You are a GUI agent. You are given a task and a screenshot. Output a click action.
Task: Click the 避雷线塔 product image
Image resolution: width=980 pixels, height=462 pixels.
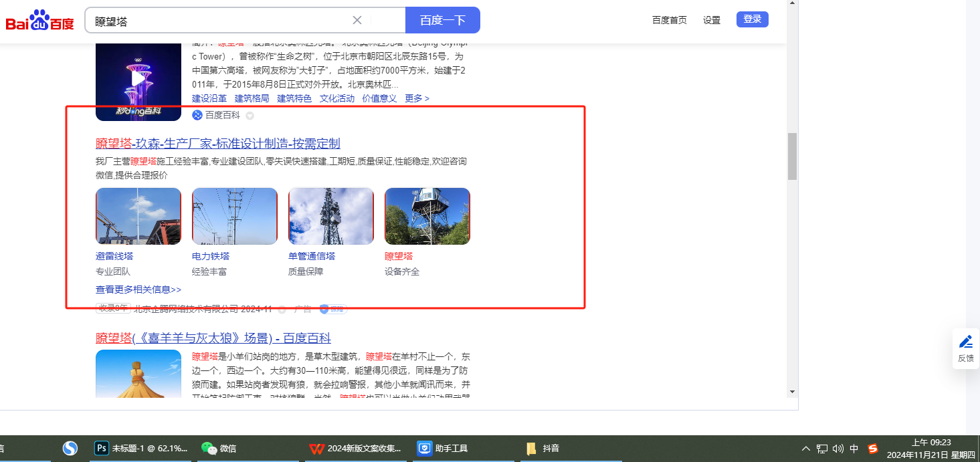pos(138,216)
